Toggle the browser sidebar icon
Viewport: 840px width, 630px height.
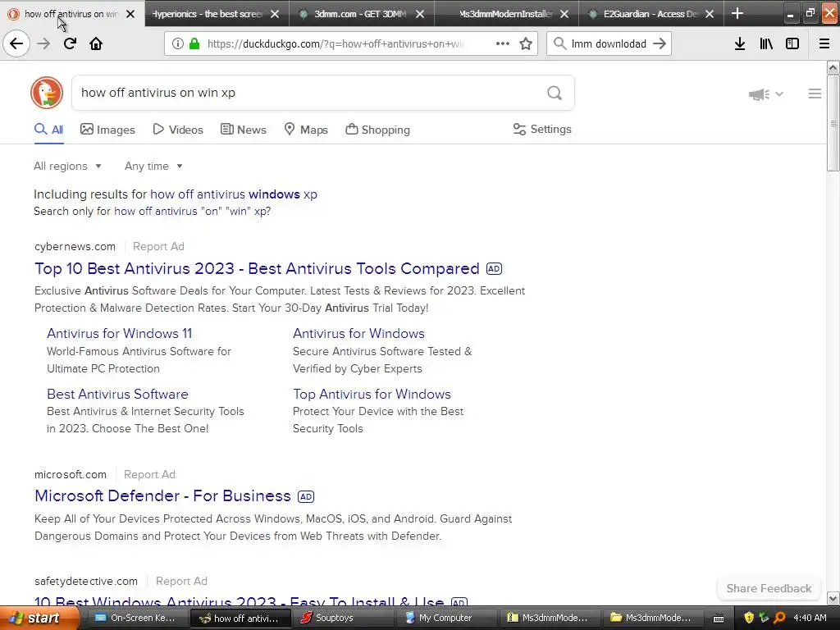coord(792,43)
